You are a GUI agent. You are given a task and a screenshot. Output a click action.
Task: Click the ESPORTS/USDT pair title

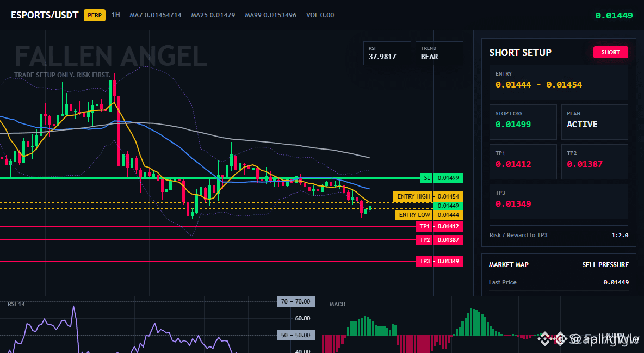[x=45, y=15]
